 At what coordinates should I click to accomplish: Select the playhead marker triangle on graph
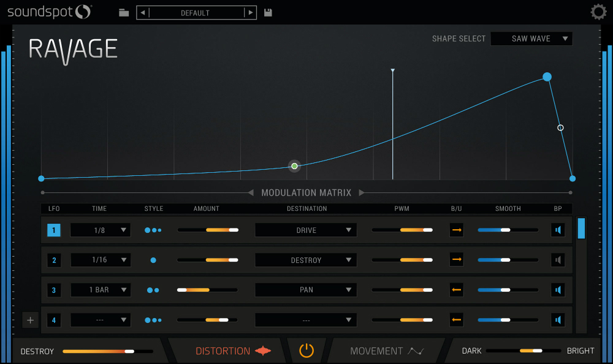(x=392, y=70)
